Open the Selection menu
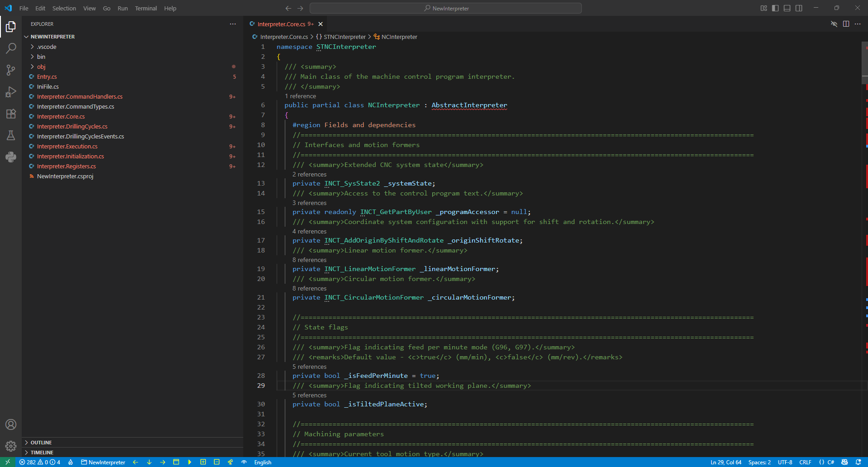The image size is (868, 467). coord(64,8)
